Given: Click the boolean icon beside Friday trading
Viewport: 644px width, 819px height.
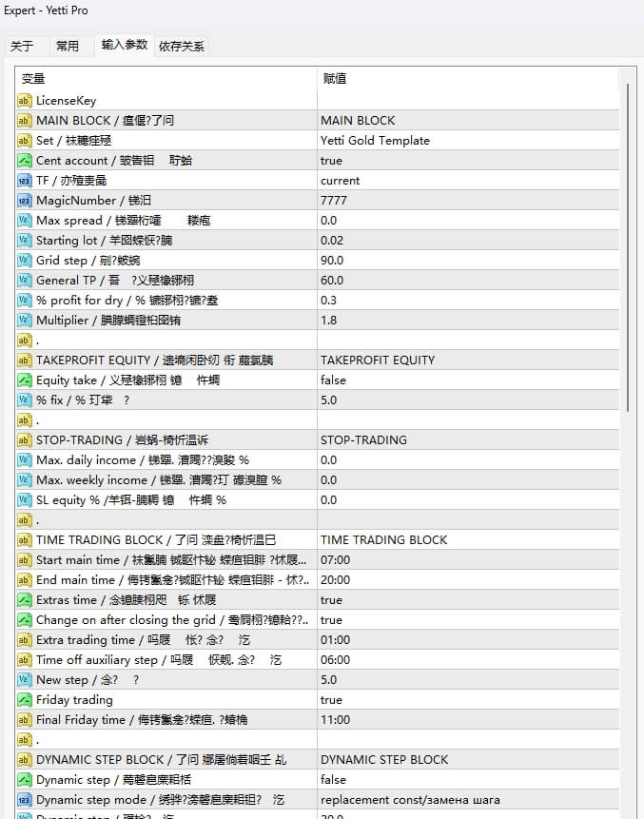Looking at the screenshot, I should [25, 700].
